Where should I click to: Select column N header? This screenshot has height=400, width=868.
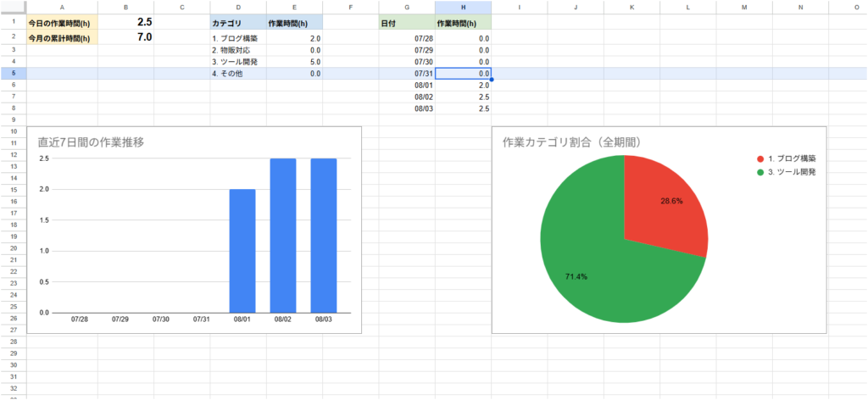click(800, 8)
